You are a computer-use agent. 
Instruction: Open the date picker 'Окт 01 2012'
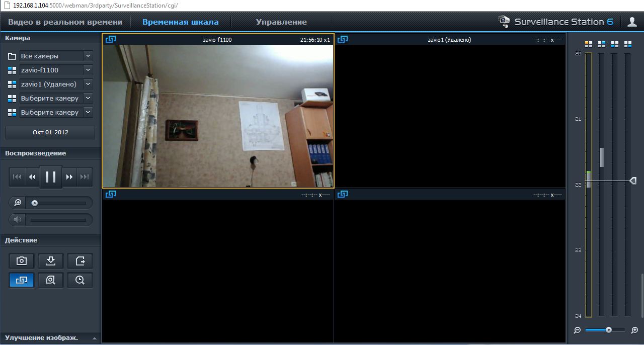click(x=50, y=132)
